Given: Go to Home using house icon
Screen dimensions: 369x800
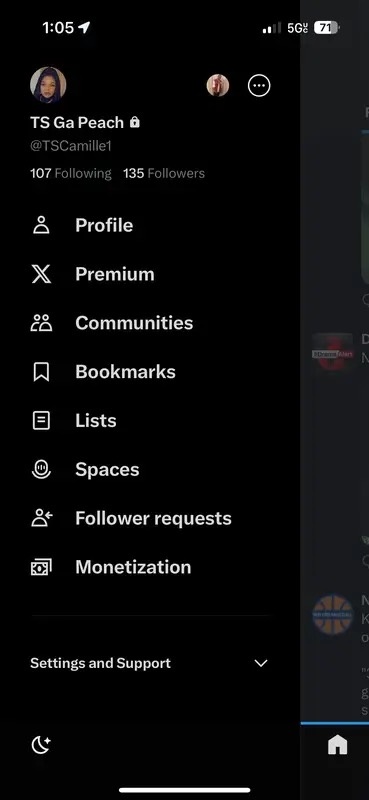Looking at the screenshot, I should click(x=337, y=745).
